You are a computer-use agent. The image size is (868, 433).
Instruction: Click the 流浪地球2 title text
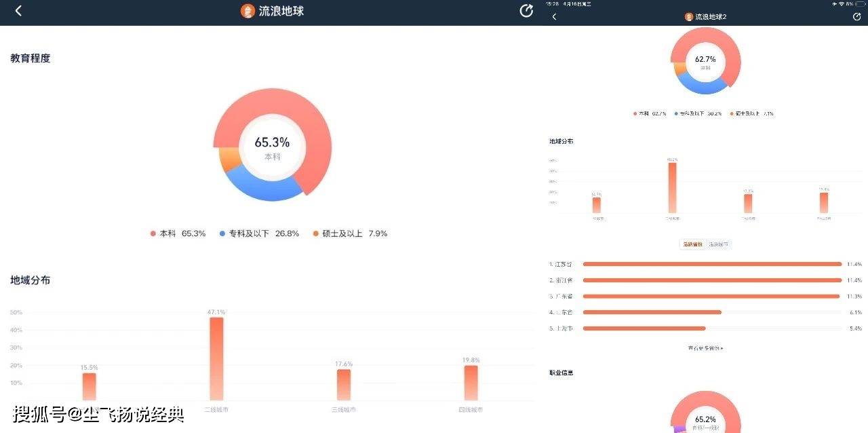(711, 16)
